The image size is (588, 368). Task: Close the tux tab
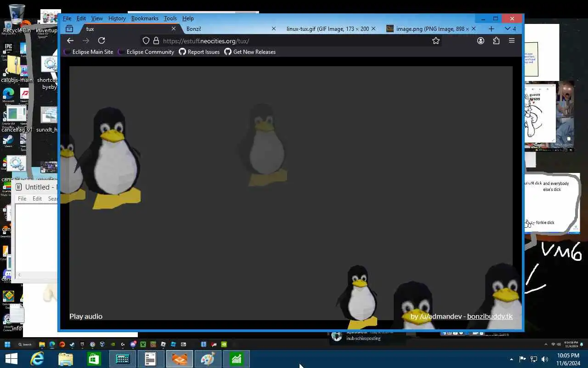(x=174, y=29)
